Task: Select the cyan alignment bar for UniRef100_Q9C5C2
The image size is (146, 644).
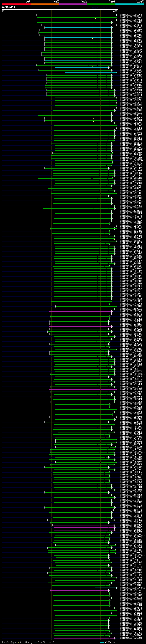Action: [77, 15]
